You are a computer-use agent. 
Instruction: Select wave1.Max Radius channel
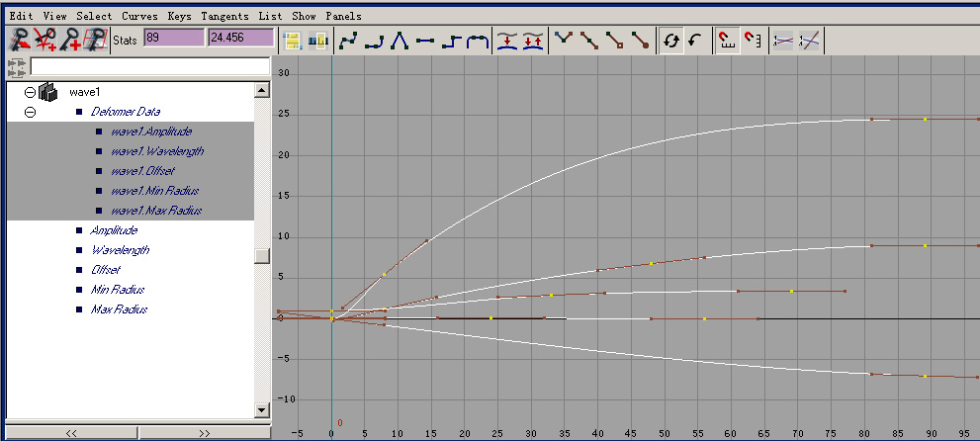point(155,212)
